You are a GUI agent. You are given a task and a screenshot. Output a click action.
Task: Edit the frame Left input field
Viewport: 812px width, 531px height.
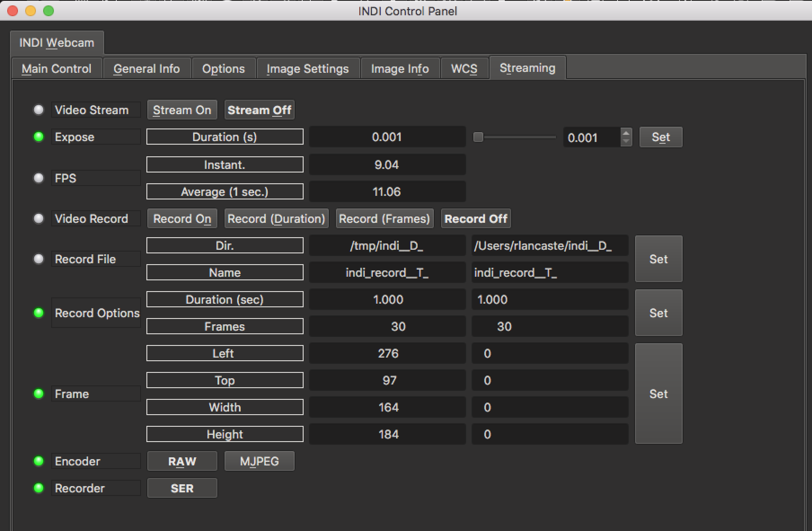[x=550, y=354]
